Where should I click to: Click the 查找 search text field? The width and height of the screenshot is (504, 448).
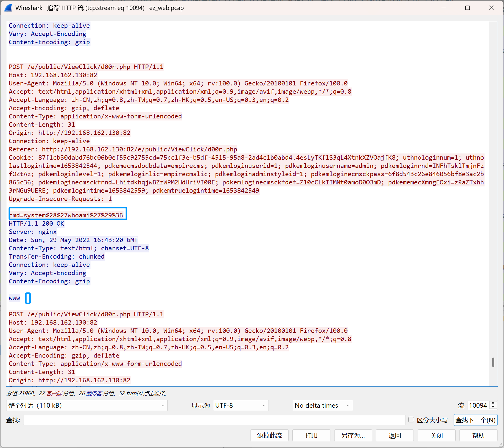(x=214, y=420)
